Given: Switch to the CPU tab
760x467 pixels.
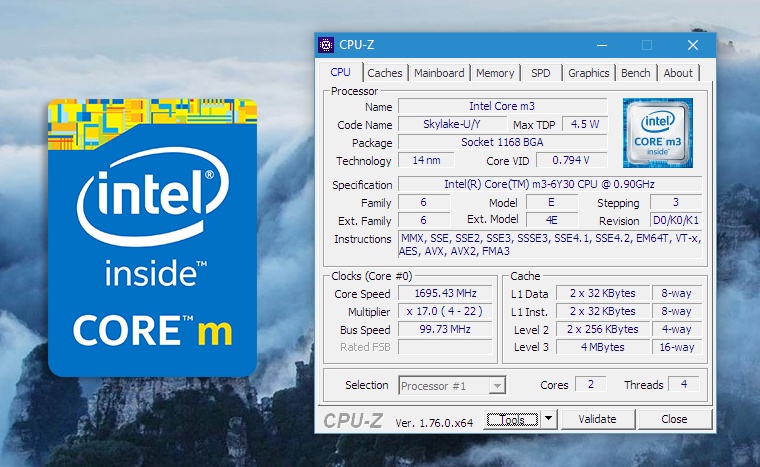Looking at the screenshot, I should [340, 72].
